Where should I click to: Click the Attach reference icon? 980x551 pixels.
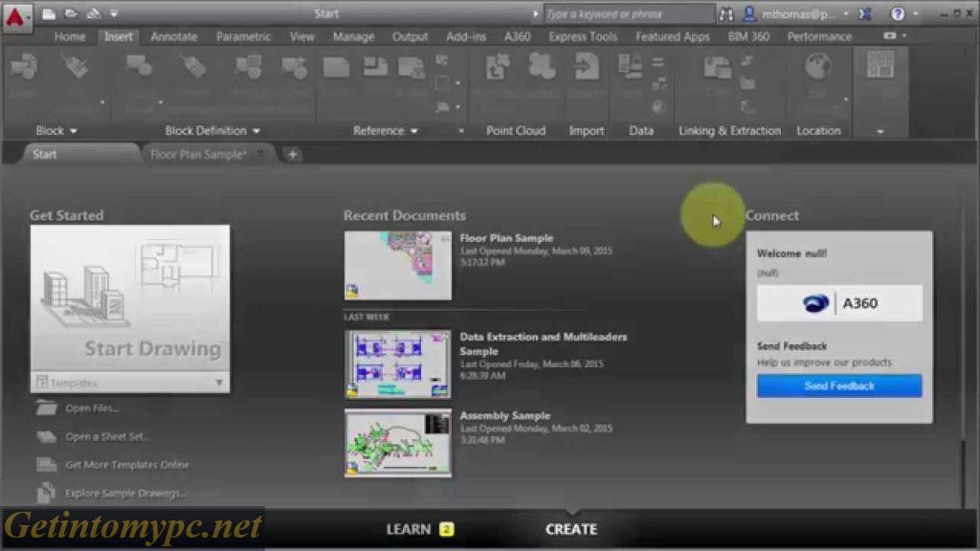[336, 68]
